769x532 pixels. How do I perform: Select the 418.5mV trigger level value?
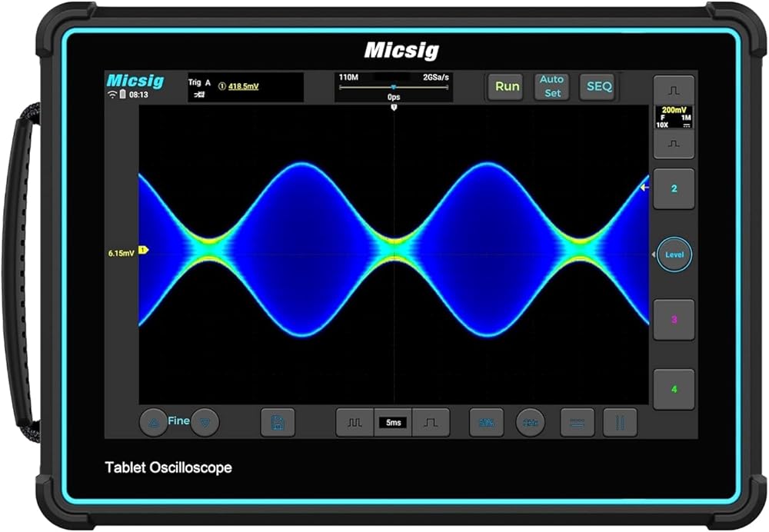243,86
